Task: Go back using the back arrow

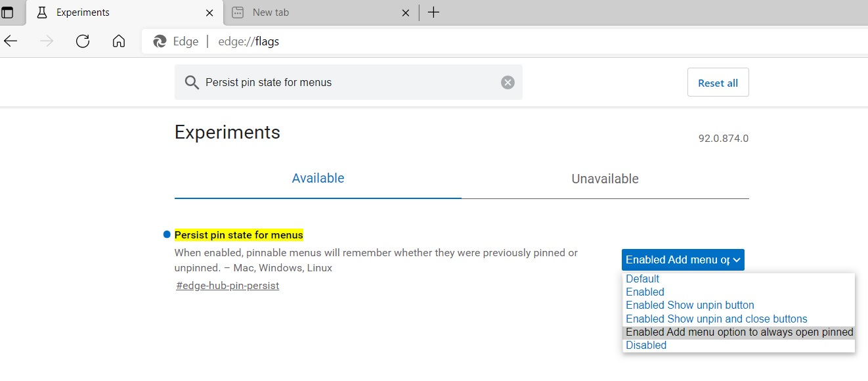Action: (11, 41)
